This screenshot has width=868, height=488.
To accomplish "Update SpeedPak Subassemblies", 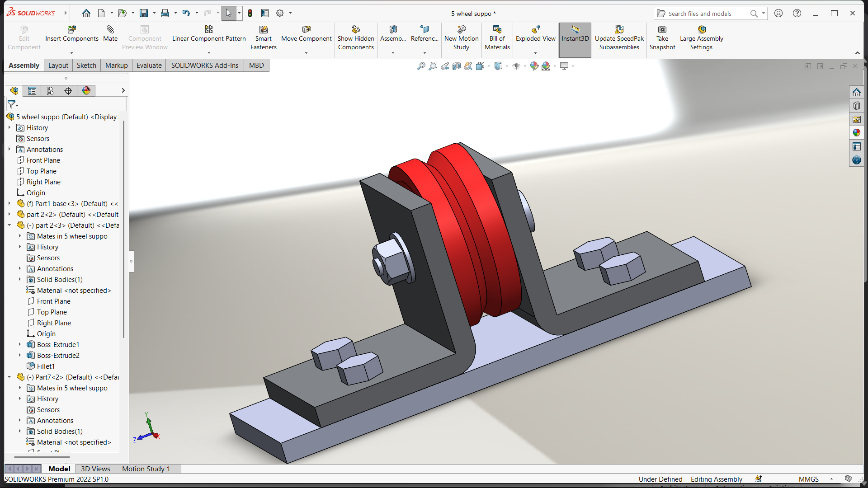I will click(619, 38).
